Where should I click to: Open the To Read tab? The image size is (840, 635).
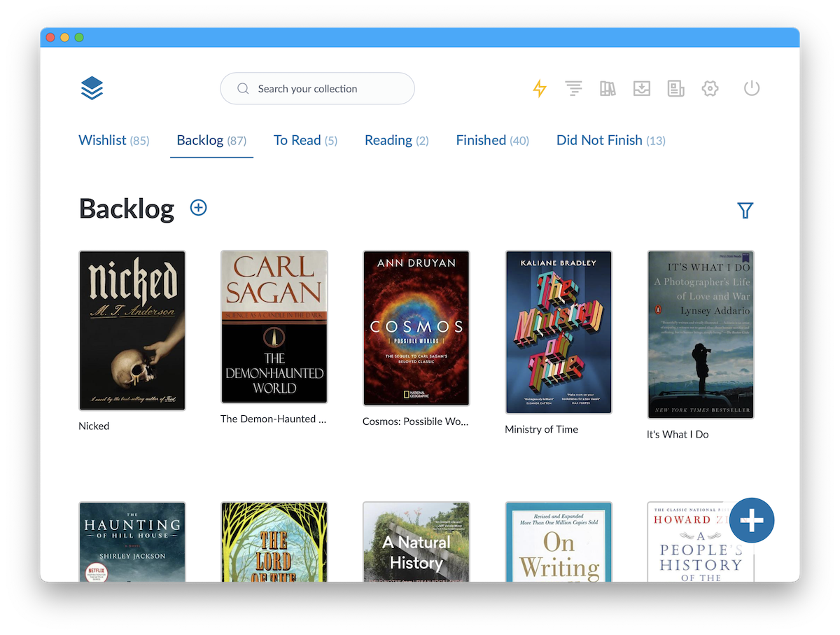coord(305,140)
